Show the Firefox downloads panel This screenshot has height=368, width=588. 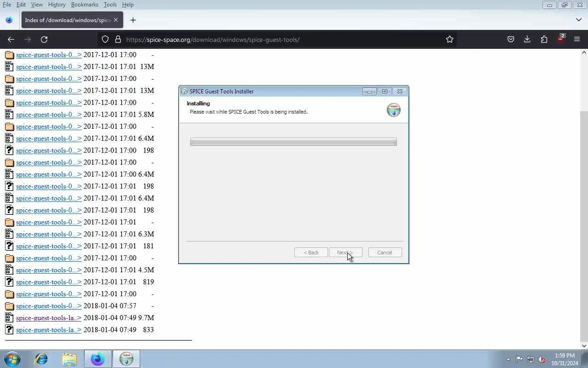[527, 40]
